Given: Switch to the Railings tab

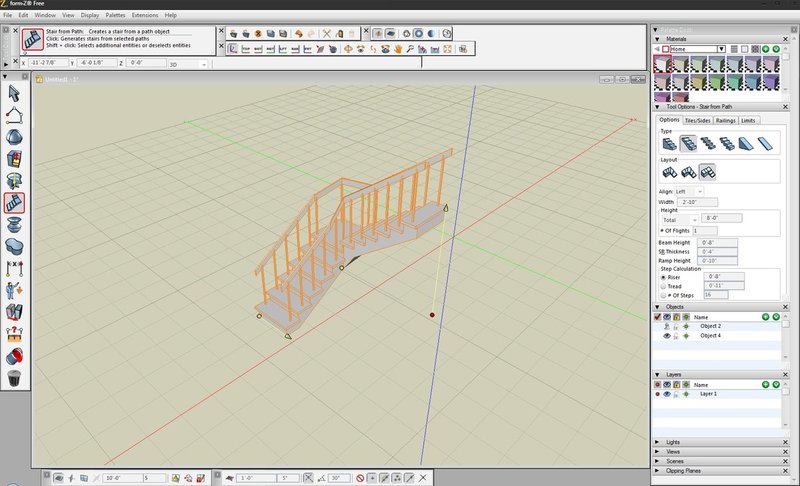Looking at the screenshot, I should tap(725, 120).
